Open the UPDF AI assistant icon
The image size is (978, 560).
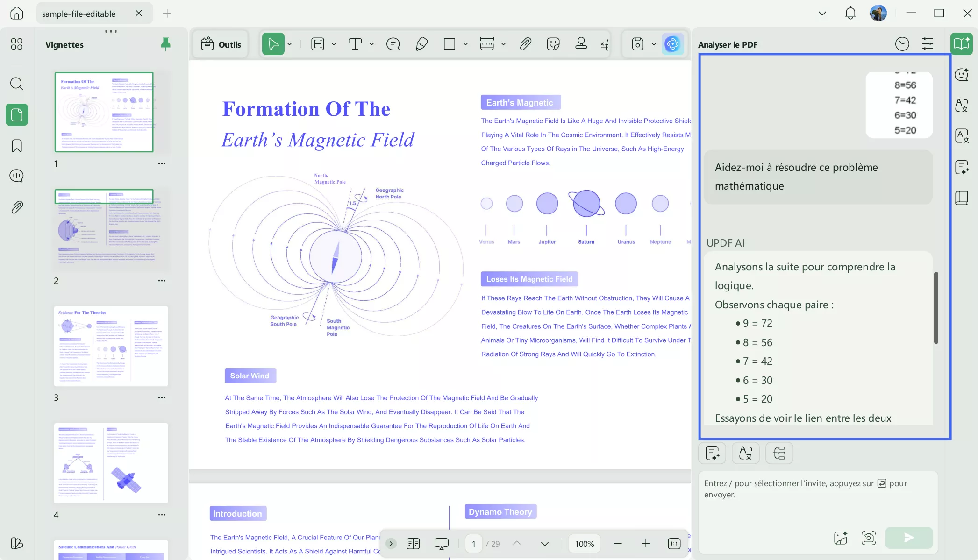pyautogui.click(x=672, y=44)
